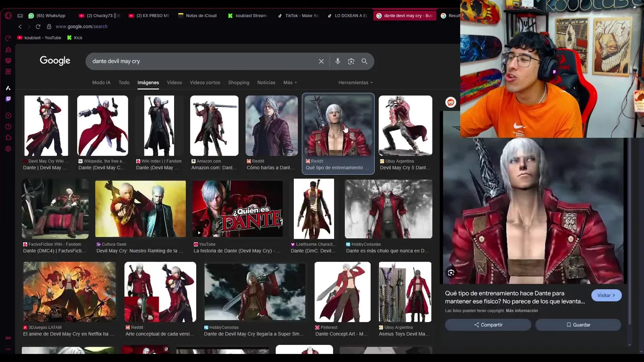644x362 pixels.
Task: Open the Wiki Index Fandom image result
Action: pos(159,126)
